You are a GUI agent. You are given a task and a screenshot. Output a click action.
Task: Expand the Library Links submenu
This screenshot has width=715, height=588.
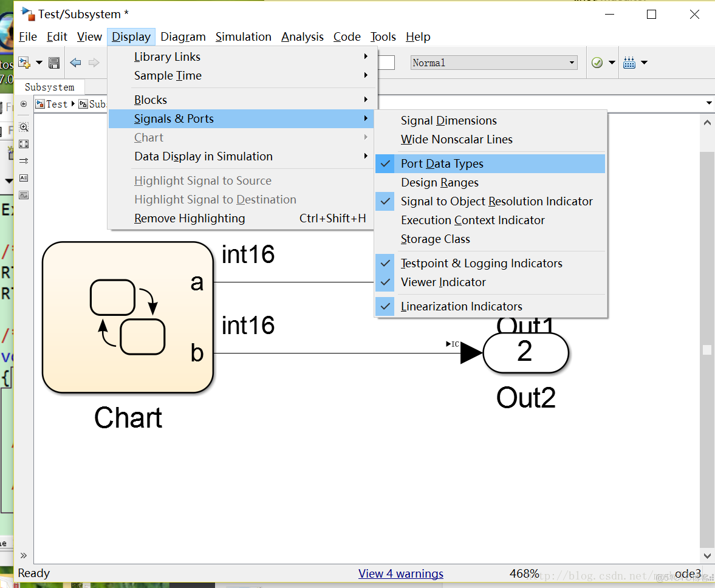pyautogui.click(x=242, y=57)
